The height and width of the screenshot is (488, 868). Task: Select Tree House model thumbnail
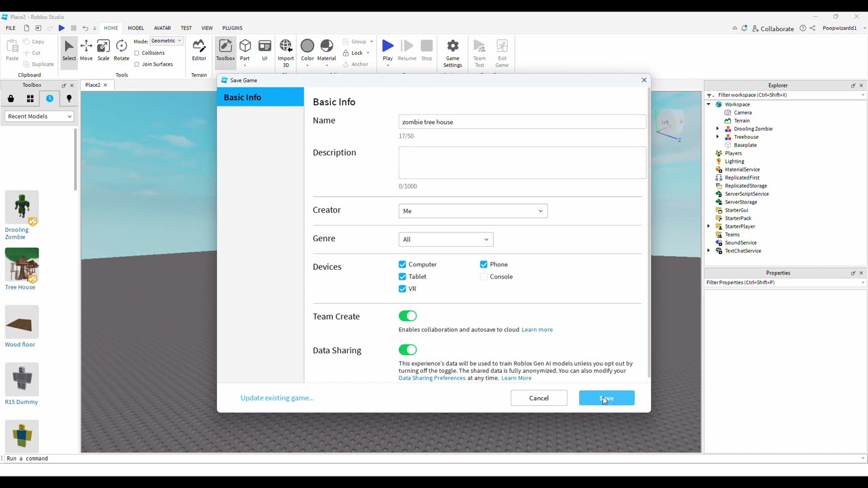tap(22, 265)
